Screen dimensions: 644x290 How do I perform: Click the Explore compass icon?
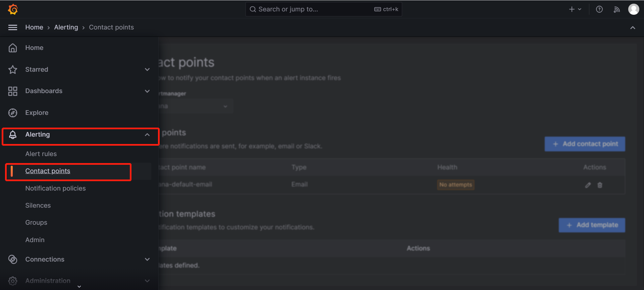coord(13,113)
